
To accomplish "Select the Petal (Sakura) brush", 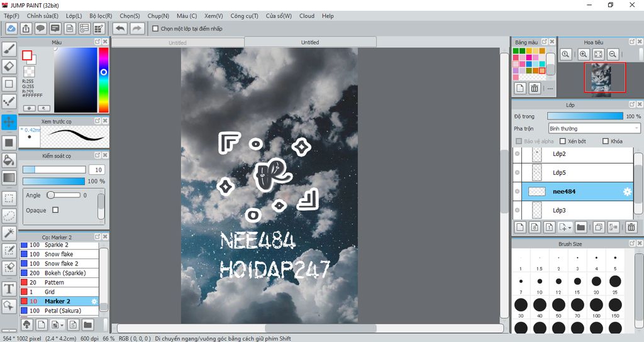I will click(60, 311).
